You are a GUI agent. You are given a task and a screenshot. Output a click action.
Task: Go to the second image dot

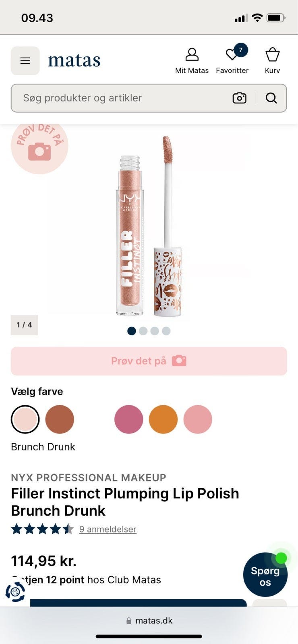pyautogui.click(x=143, y=331)
